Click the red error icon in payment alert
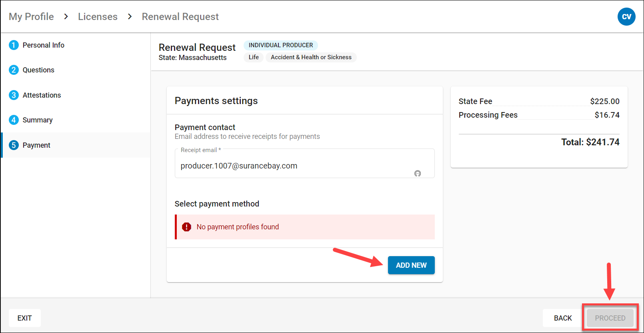Image resolution: width=644 pixels, height=333 pixels. click(x=186, y=227)
